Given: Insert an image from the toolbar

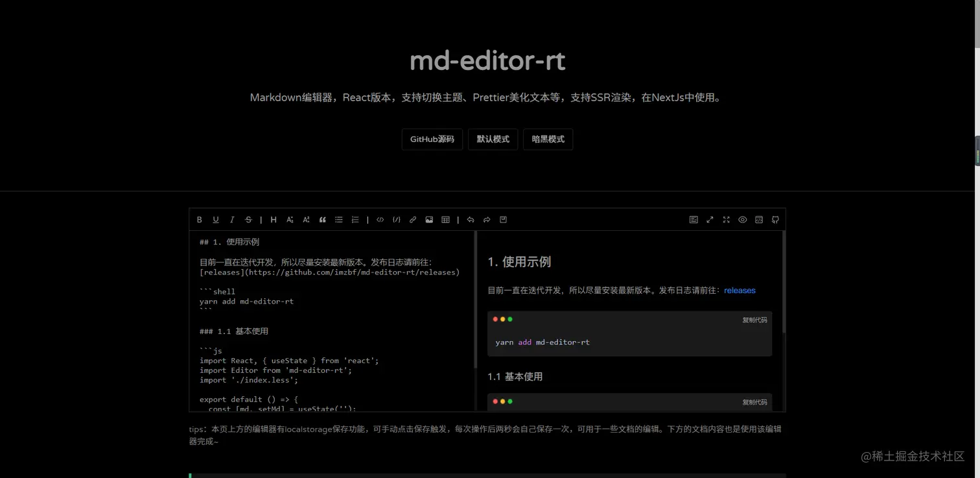Looking at the screenshot, I should [429, 219].
